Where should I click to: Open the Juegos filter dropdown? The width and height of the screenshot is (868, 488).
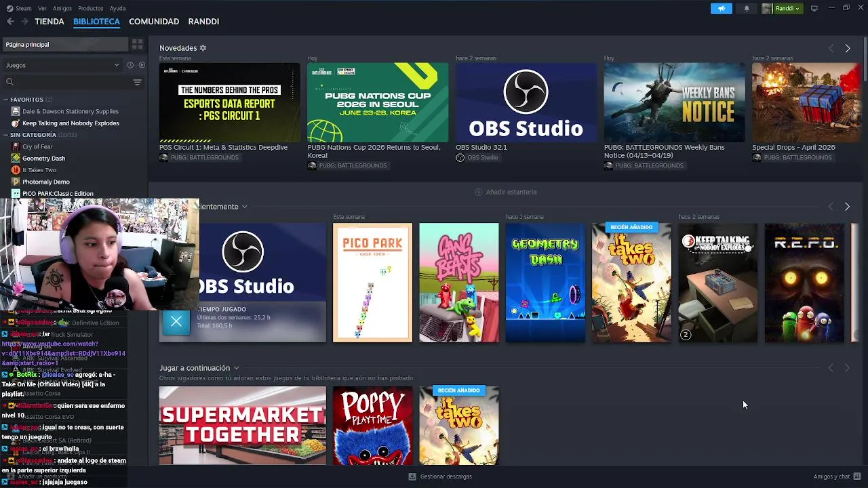(62, 65)
